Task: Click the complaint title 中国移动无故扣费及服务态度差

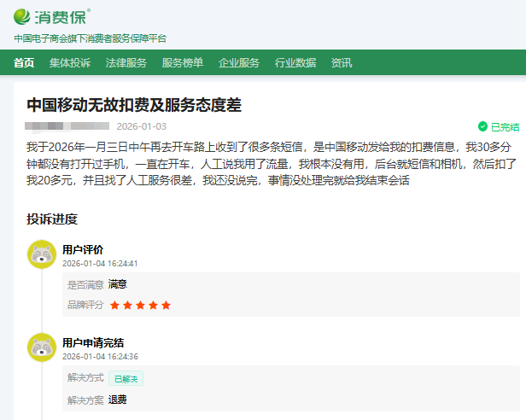Action: (x=134, y=105)
